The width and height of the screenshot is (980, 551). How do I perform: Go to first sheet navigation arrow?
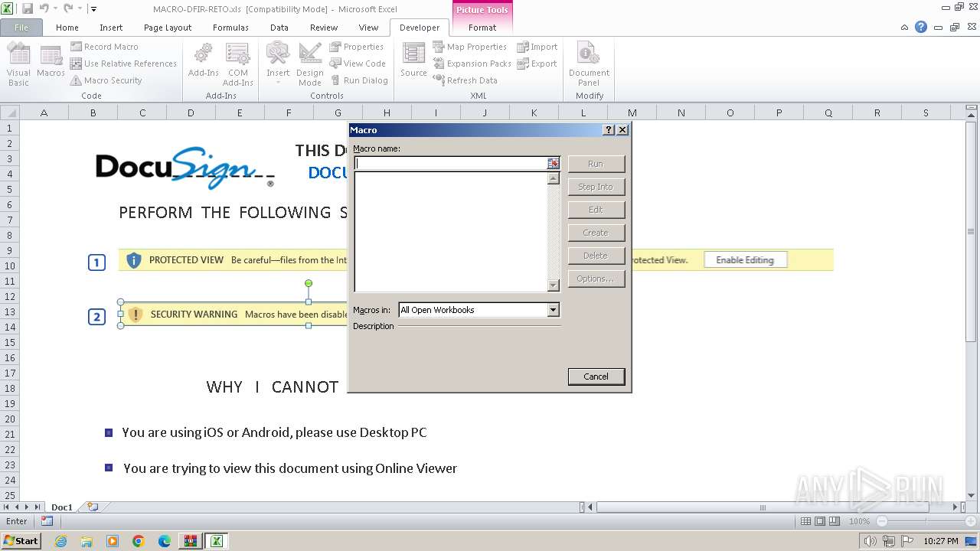pyautogui.click(x=7, y=507)
